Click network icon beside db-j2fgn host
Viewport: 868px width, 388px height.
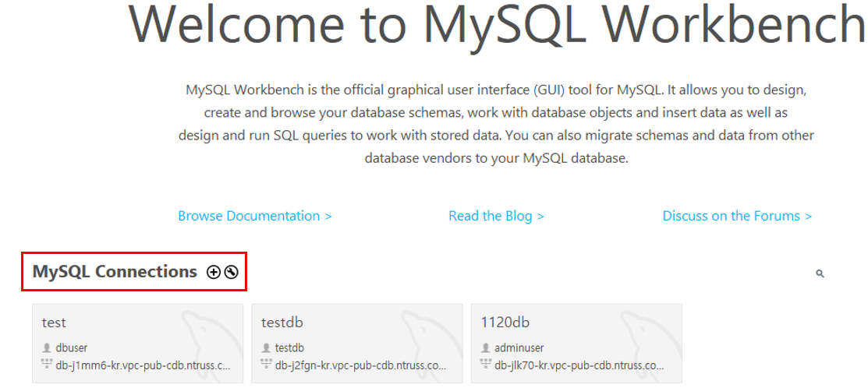point(266,364)
